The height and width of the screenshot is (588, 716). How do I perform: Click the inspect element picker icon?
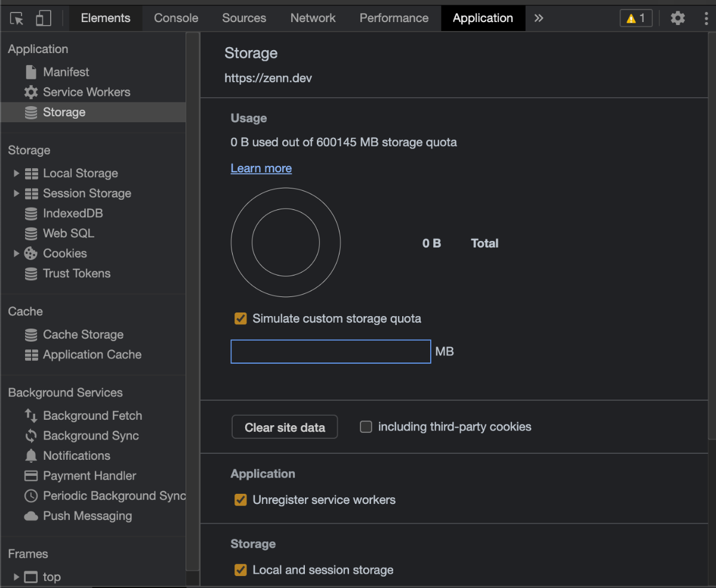pos(17,18)
